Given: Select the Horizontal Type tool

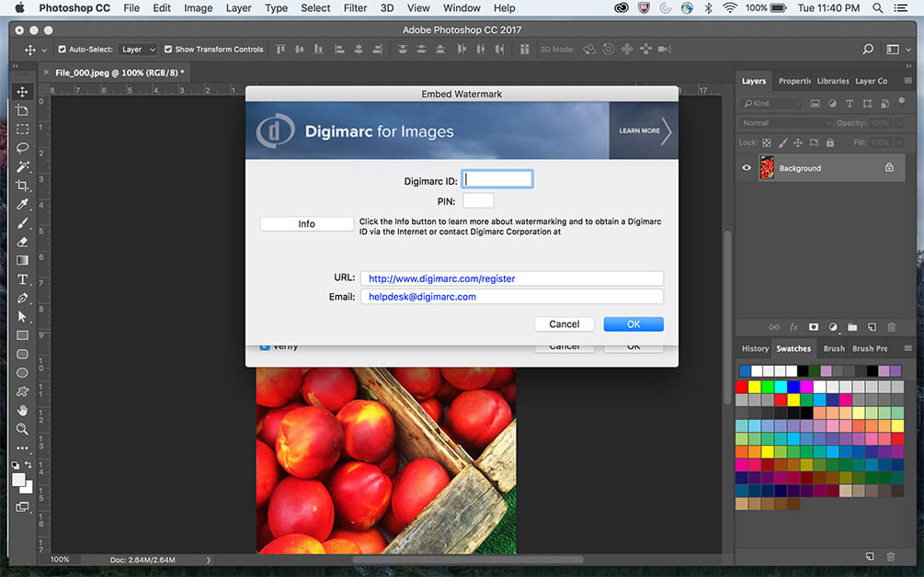Looking at the screenshot, I should [22, 279].
